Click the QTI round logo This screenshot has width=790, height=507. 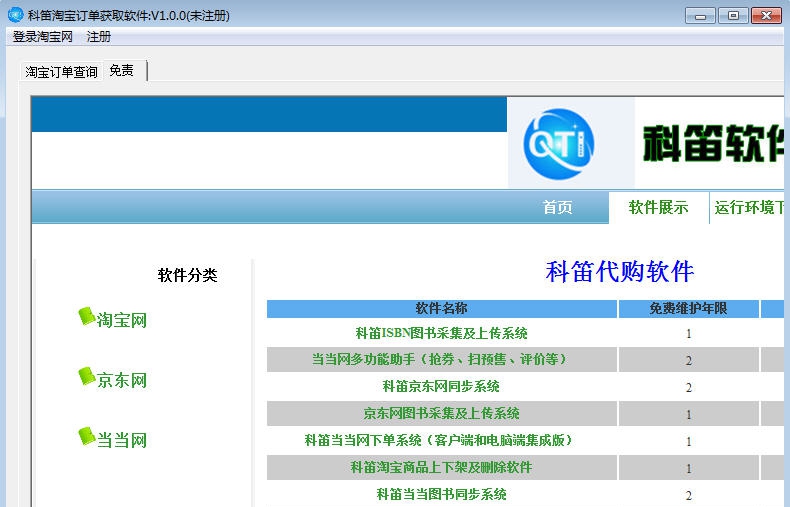point(559,144)
